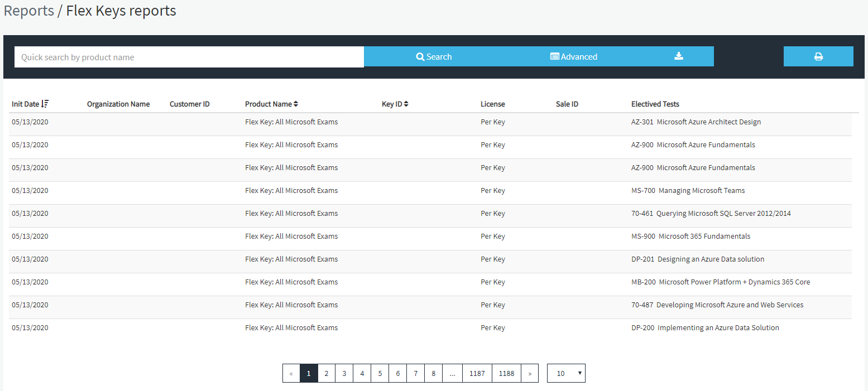The height and width of the screenshot is (391, 868).
Task: Go to page 5
Action: pyautogui.click(x=380, y=373)
